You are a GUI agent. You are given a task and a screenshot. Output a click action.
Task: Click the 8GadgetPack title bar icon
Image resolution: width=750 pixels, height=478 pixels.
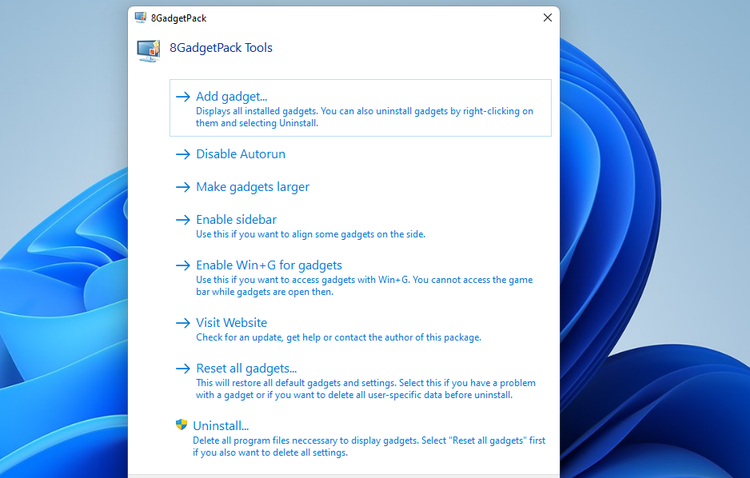click(141, 18)
